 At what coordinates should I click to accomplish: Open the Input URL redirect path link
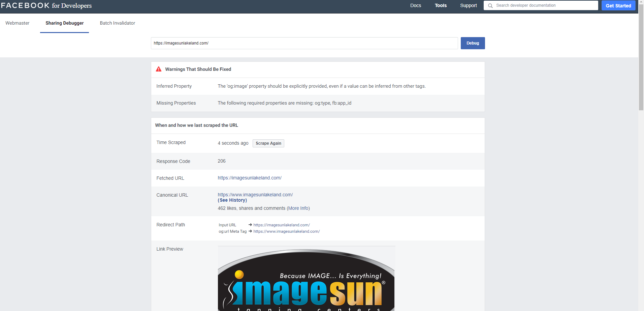point(282,225)
